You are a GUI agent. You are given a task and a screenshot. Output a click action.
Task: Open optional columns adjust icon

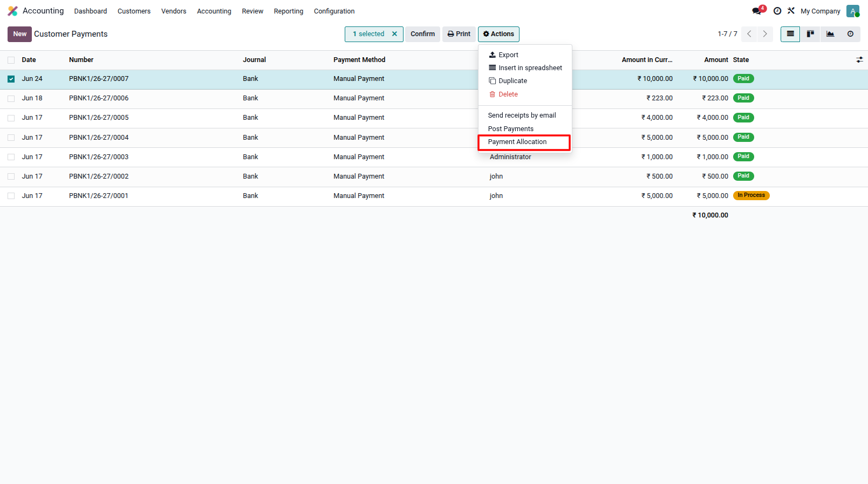[x=859, y=60]
